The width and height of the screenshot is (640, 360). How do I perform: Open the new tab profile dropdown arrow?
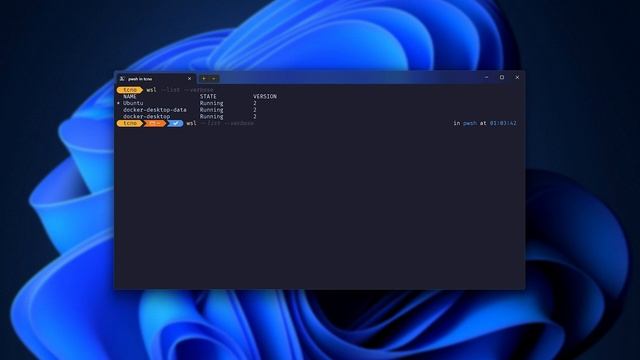pos(213,78)
